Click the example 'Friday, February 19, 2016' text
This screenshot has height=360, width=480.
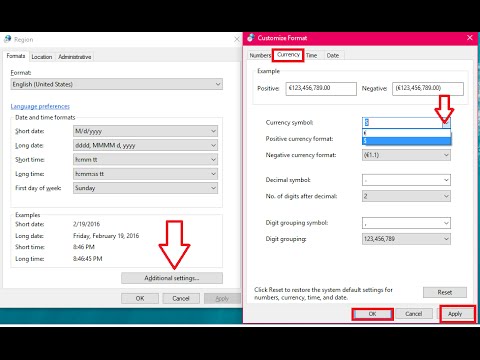tap(106, 236)
